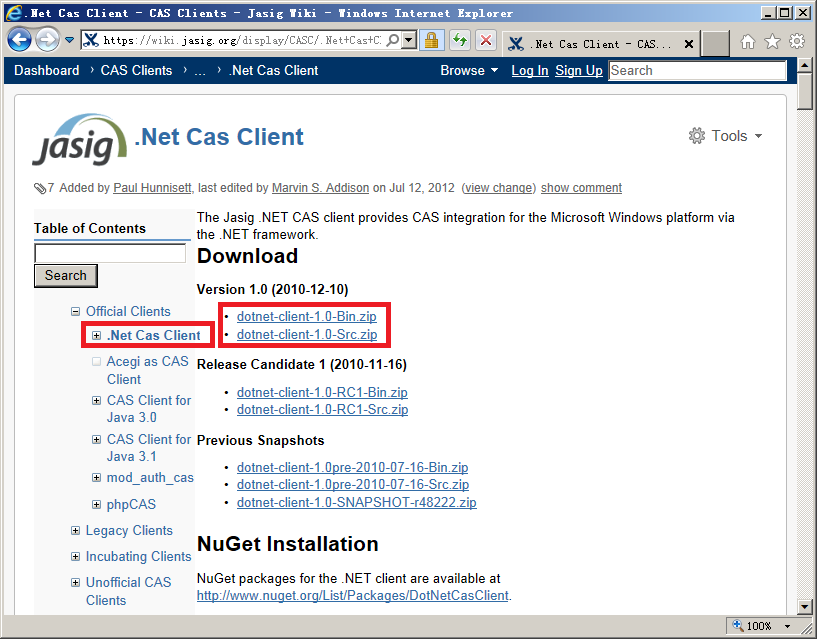
Task: Open the Browse menu
Action: 469,70
